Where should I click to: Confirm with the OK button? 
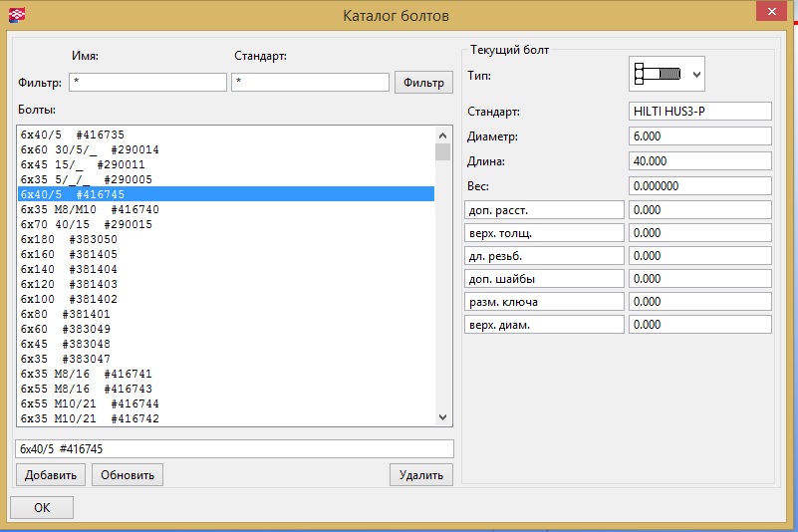tap(41, 507)
